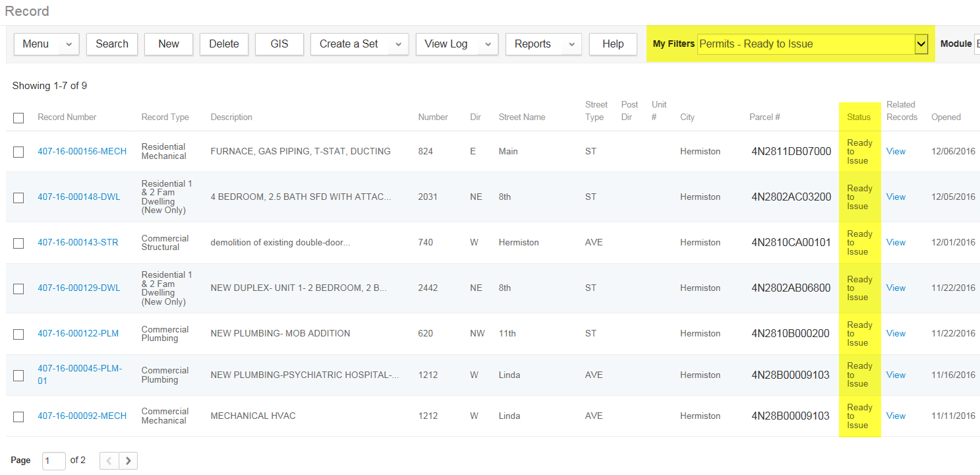Viewport: 980px width, 475px height.
Task: Go to next page arrow
Action: (x=129, y=460)
